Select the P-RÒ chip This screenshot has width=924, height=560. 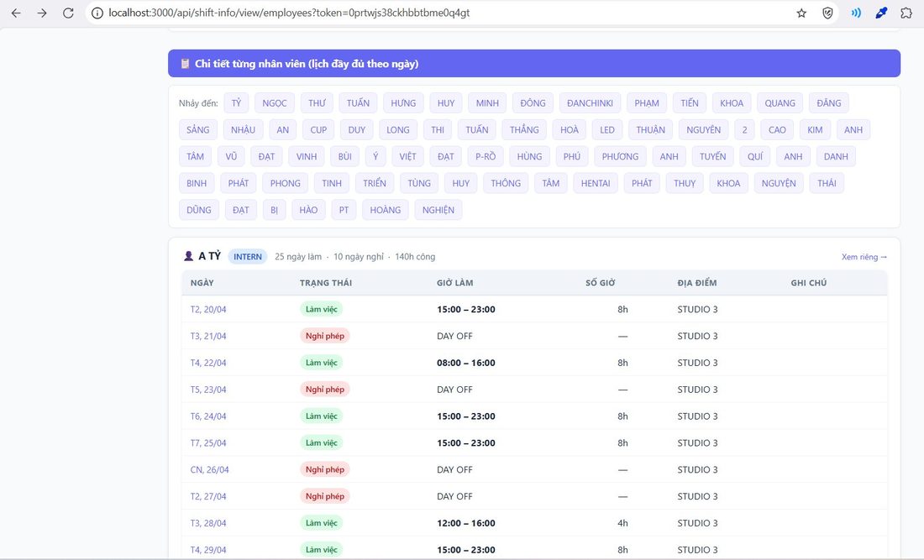tap(486, 157)
